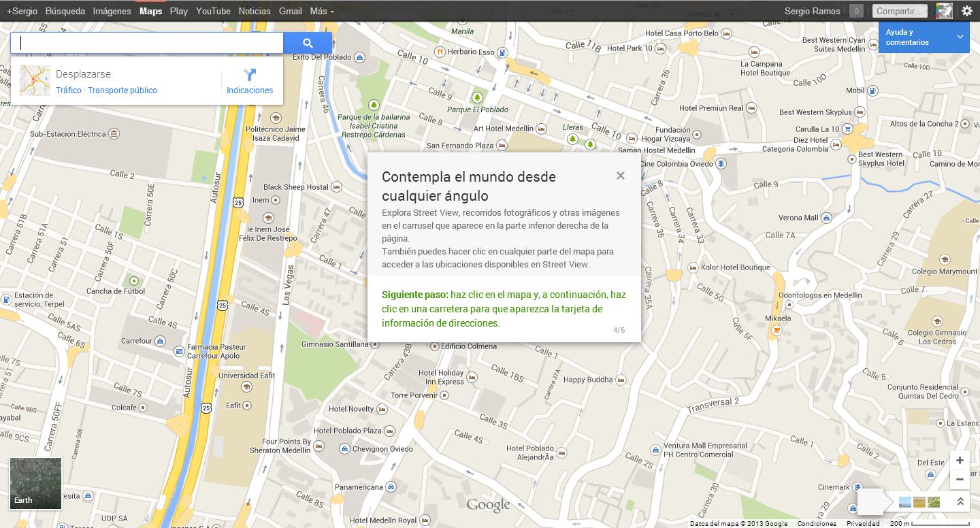The width and height of the screenshot is (980, 528).
Task: Click Politécnico Jaime Isaza Cadavid label
Action: [x=276, y=133]
